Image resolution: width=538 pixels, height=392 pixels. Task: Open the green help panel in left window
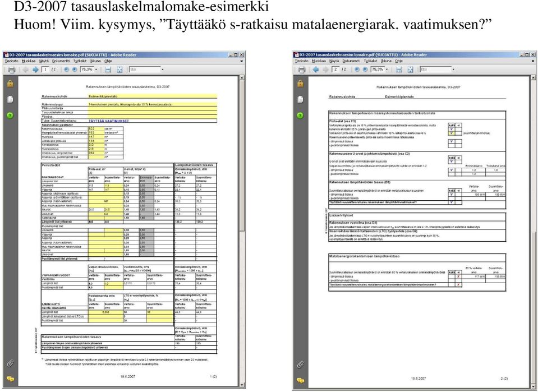10,115
